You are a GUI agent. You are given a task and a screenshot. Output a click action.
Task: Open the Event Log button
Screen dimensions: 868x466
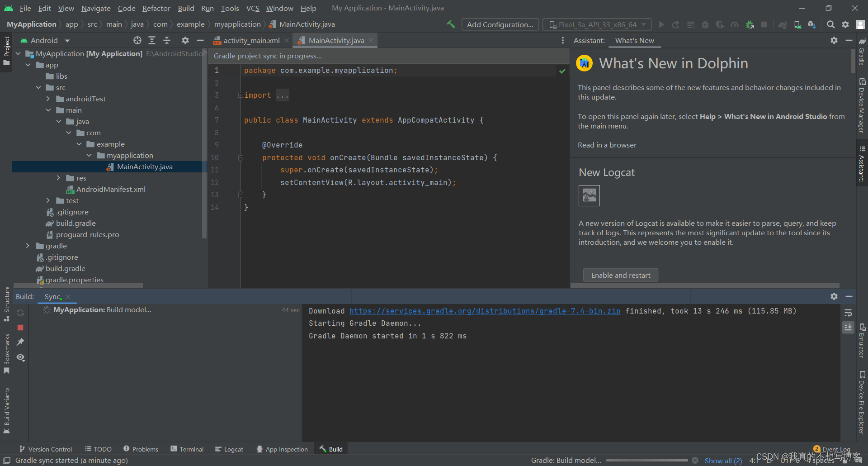(832, 449)
